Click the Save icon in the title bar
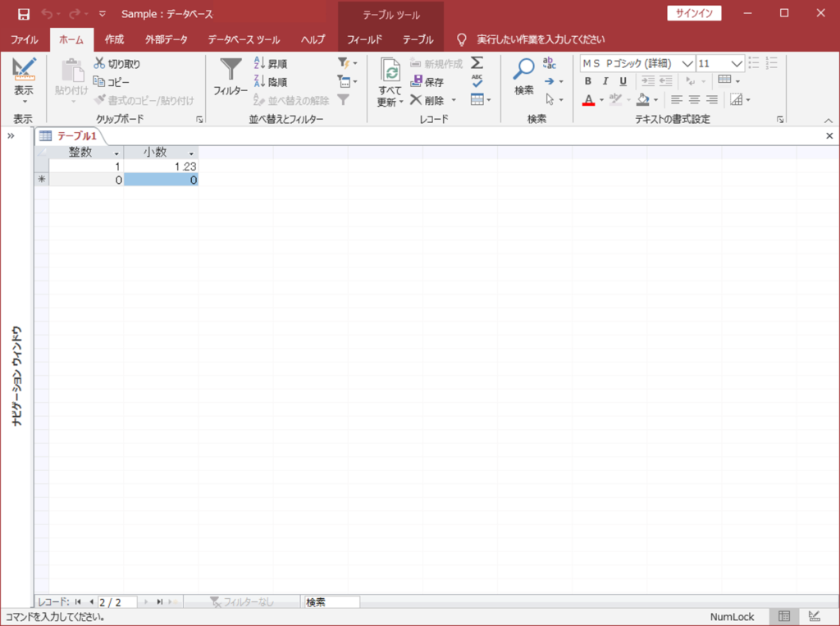The width and height of the screenshot is (840, 626). click(x=24, y=14)
